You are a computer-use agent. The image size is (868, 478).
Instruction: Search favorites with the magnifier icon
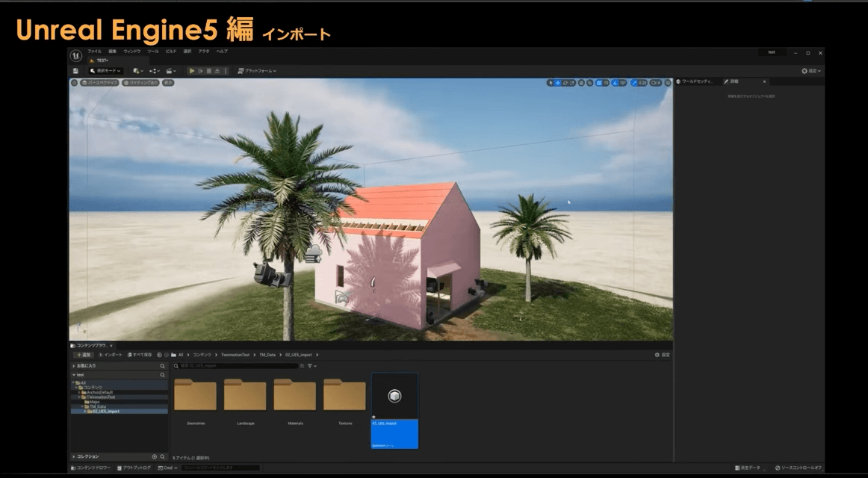162,366
